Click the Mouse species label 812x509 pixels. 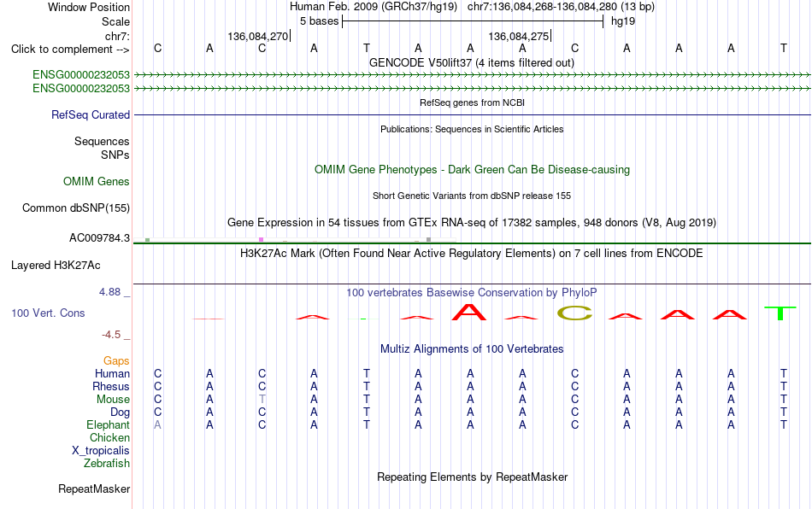(x=113, y=400)
